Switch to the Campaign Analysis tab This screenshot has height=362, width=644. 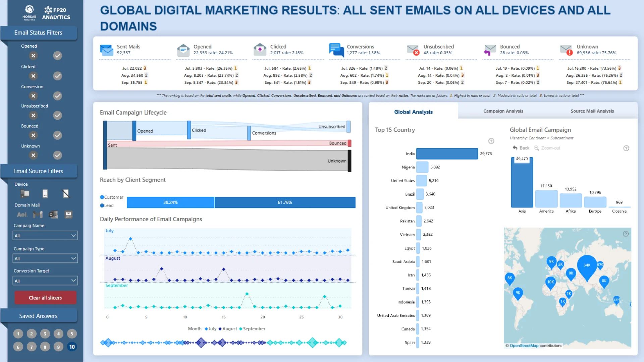(503, 111)
